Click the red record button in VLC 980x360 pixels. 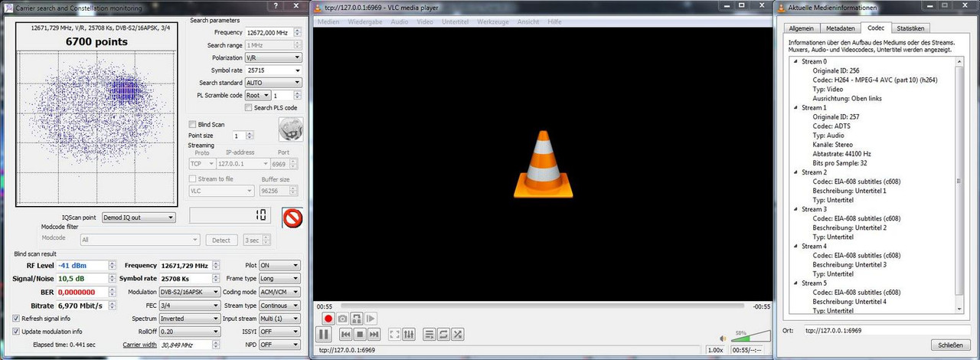pos(328,318)
